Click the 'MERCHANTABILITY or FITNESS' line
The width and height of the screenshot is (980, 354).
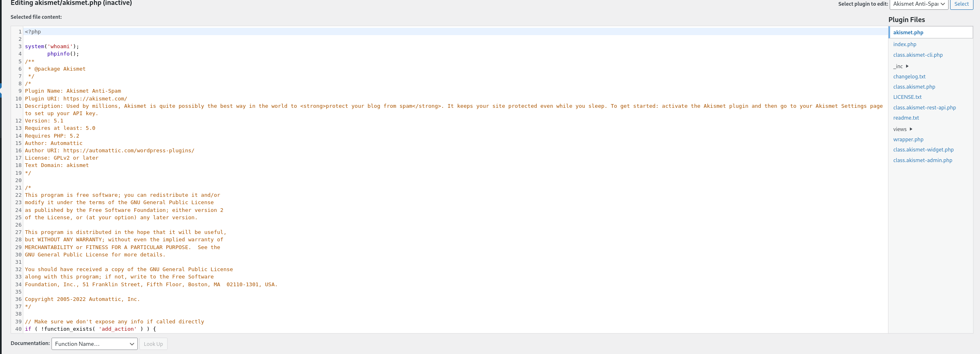click(x=123, y=247)
